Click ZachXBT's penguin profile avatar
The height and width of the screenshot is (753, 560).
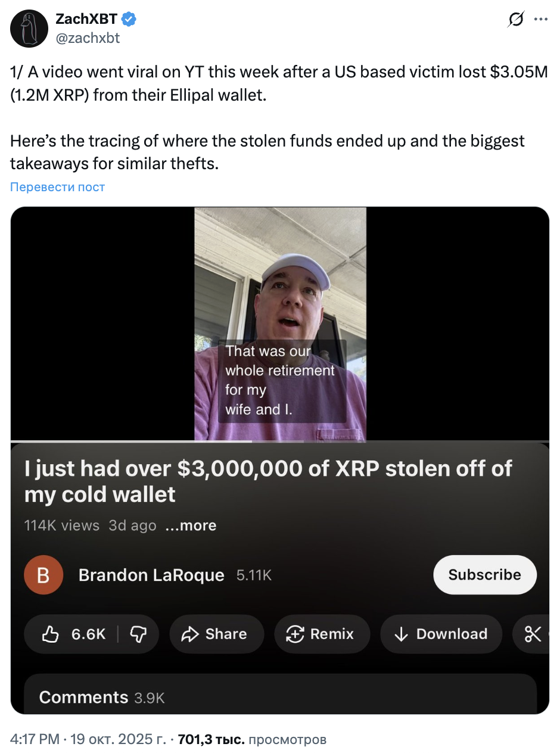coord(29,29)
